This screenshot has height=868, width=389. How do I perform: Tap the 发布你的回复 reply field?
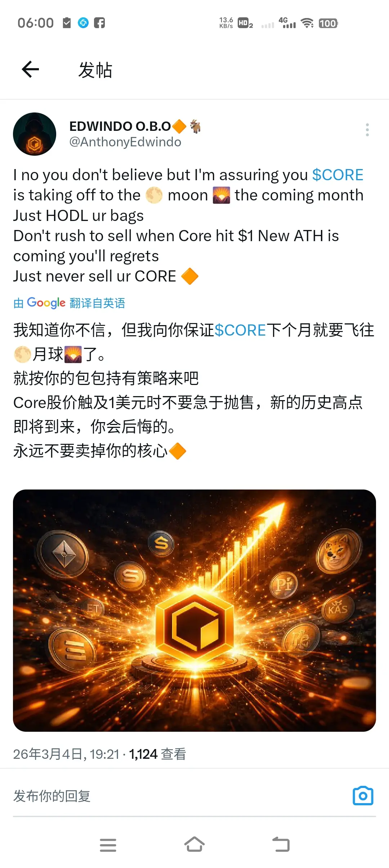(x=180, y=796)
